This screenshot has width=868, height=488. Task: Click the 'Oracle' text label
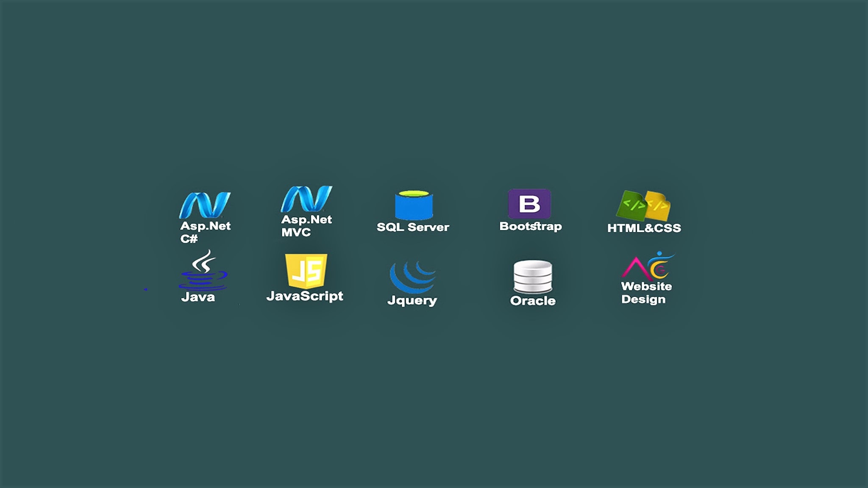click(533, 301)
